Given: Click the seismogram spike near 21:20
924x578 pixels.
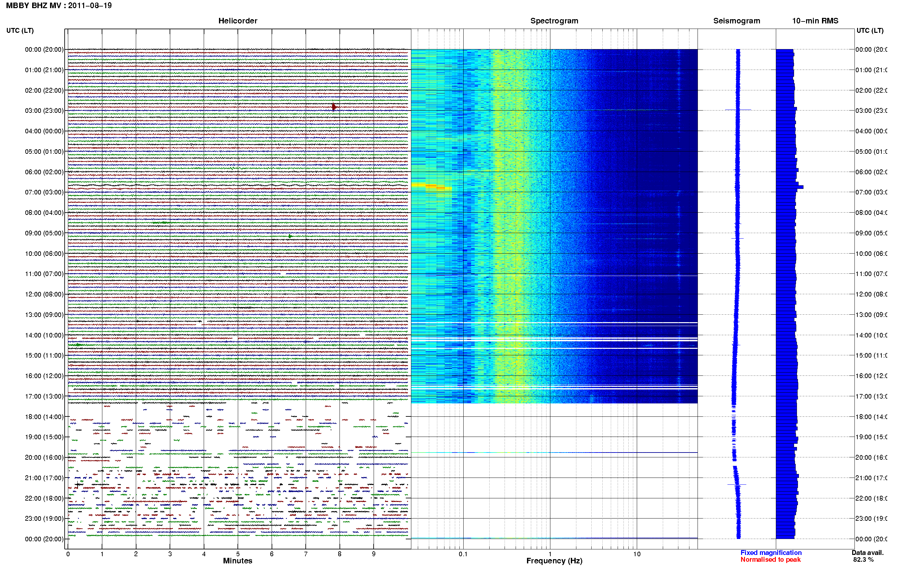Looking at the screenshot, I should 737,485.
